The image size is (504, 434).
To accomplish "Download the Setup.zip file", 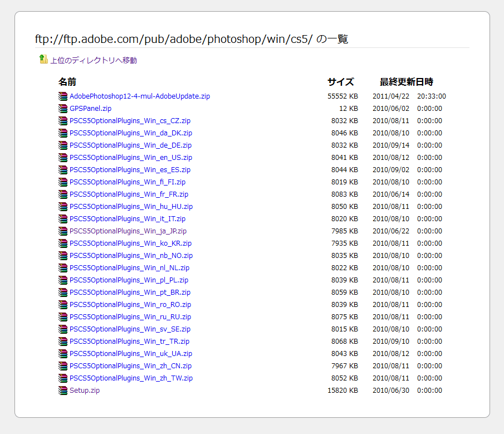I will tap(85, 390).
